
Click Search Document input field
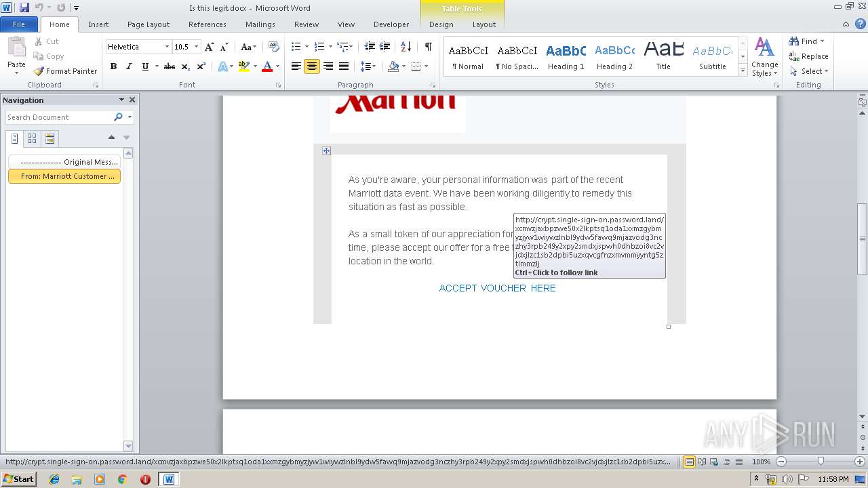tap(59, 117)
